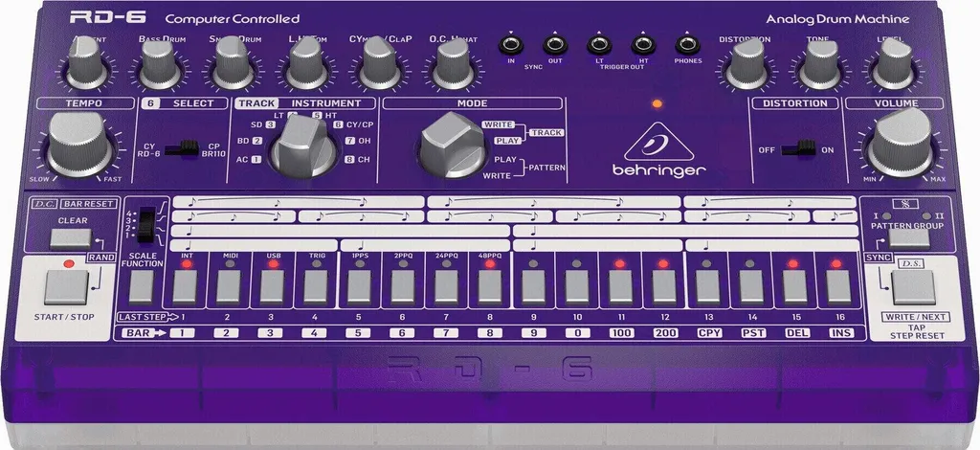This screenshot has height=450, width=980.
Task: Tap step button 9
Action: point(533,287)
